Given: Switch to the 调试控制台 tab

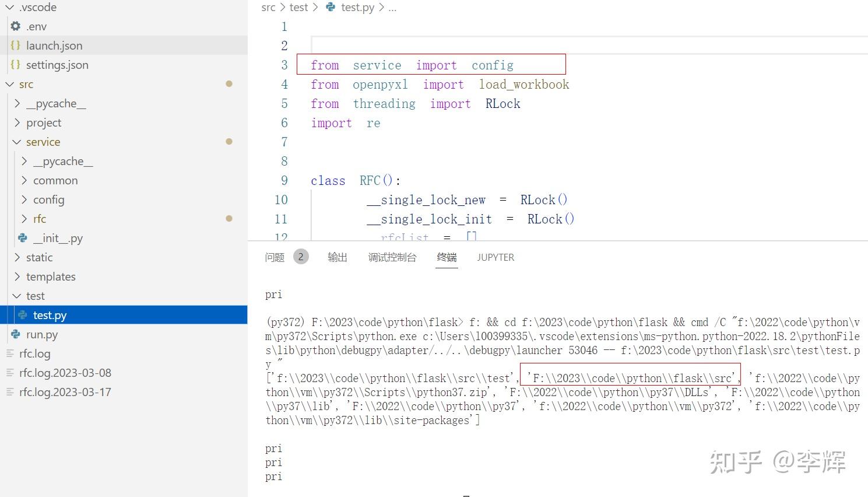Looking at the screenshot, I should [x=392, y=257].
